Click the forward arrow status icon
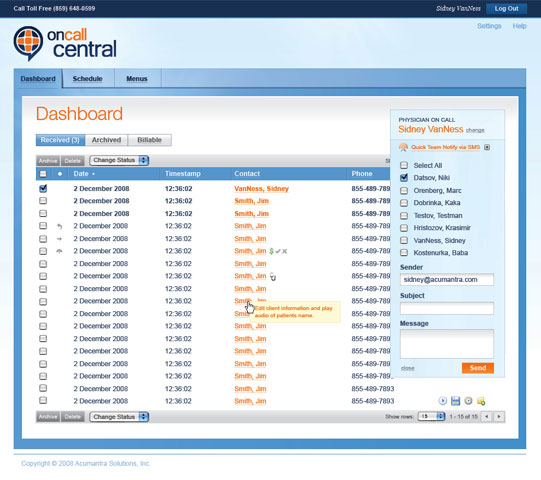 (59, 239)
